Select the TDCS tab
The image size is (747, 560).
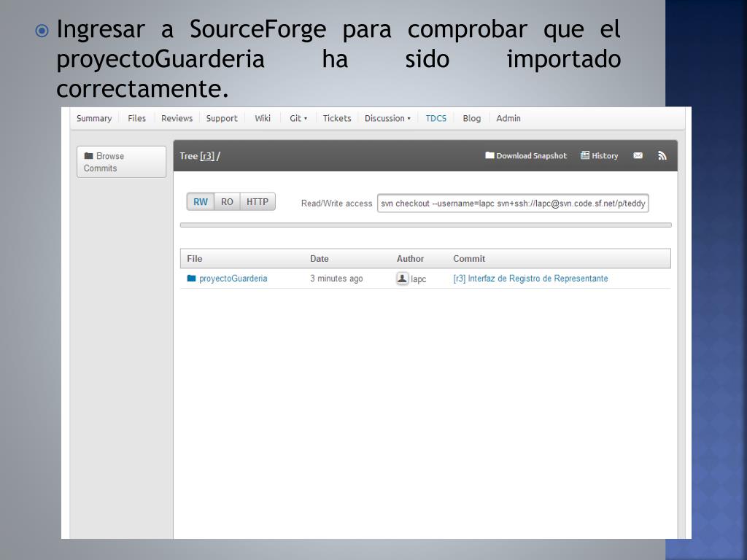coord(436,118)
